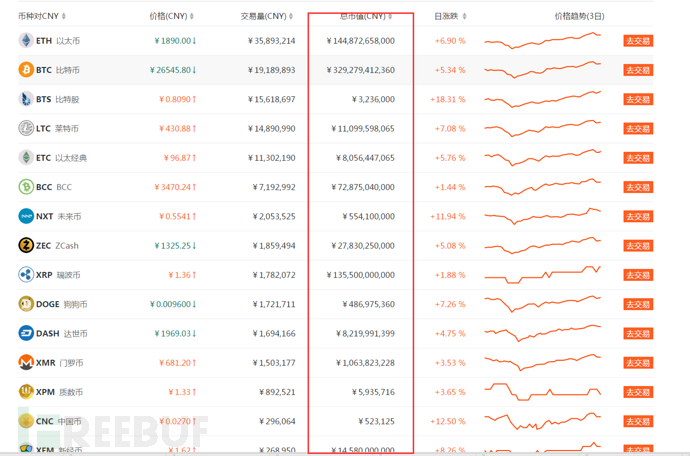Click 去交易 button in ETC row
The height and width of the screenshot is (456, 690).
coord(638,158)
